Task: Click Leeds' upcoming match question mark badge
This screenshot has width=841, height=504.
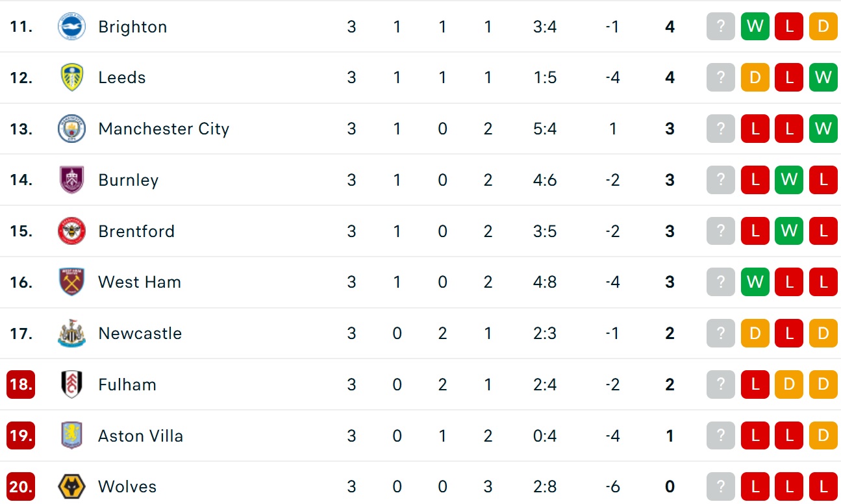Action: pos(721,78)
